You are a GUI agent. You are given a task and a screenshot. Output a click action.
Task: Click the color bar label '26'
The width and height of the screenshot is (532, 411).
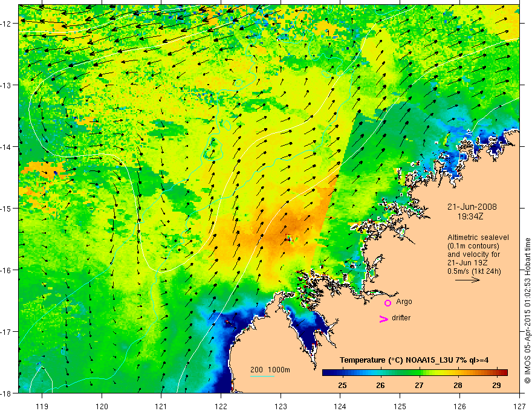(x=381, y=385)
